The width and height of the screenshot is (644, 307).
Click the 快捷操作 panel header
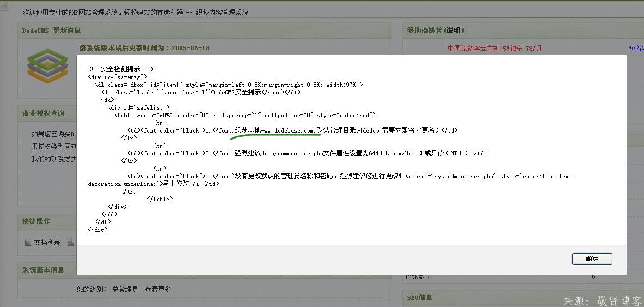47,221
